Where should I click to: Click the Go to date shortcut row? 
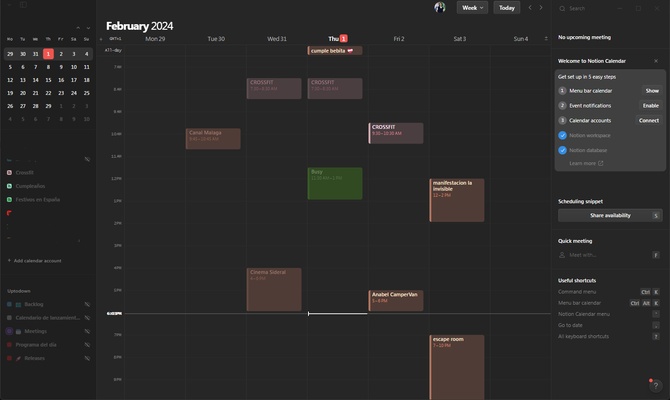pos(609,325)
